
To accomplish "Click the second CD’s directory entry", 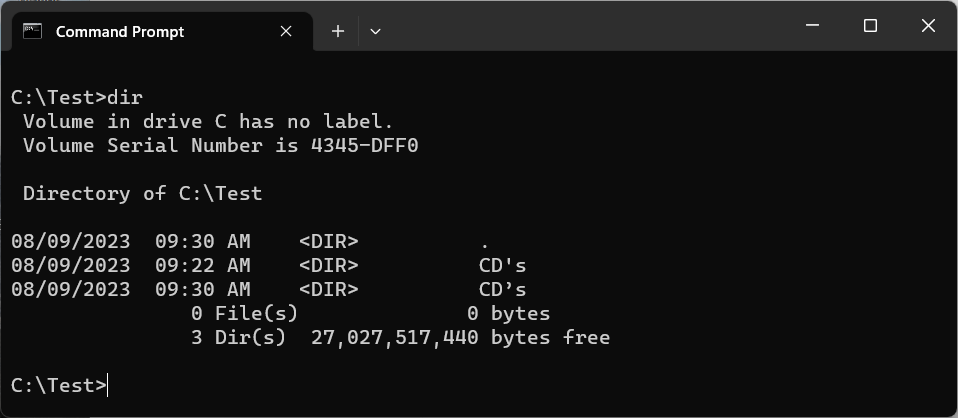I will [x=502, y=289].
